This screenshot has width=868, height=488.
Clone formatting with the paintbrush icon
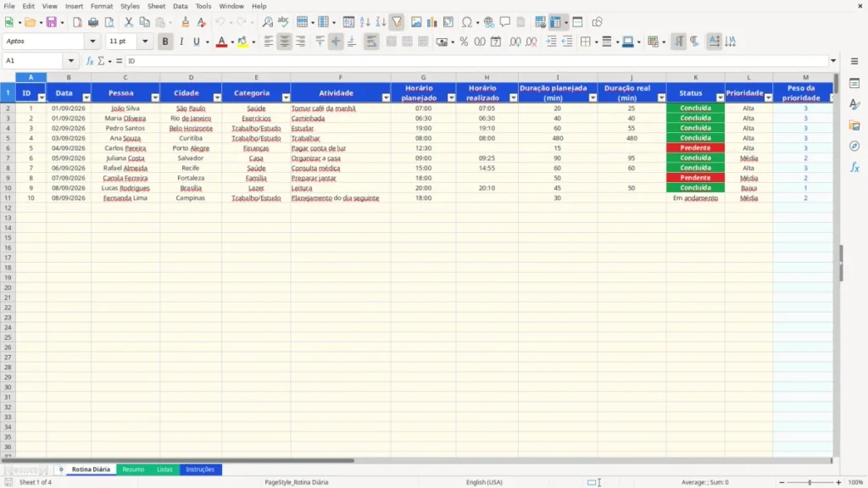(x=186, y=22)
